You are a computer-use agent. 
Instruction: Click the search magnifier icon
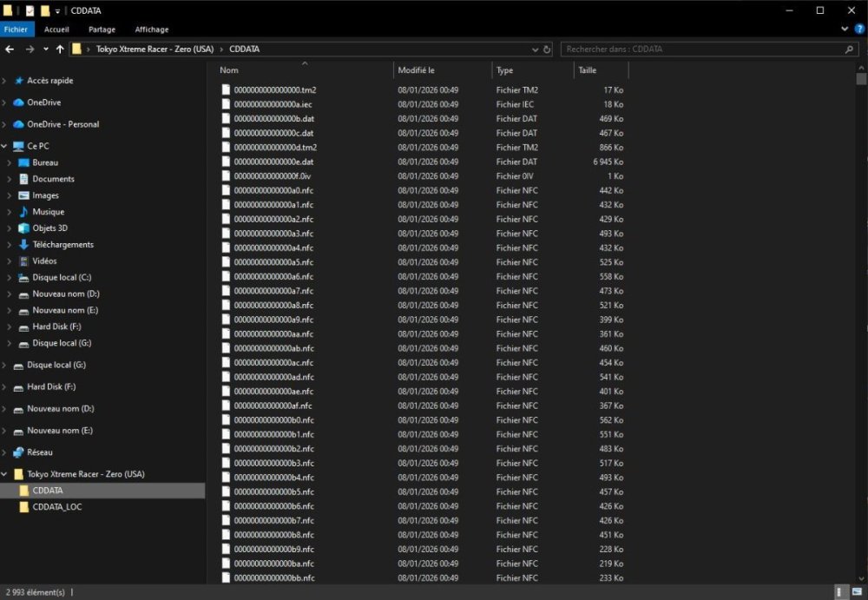click(x=849, y=49)
